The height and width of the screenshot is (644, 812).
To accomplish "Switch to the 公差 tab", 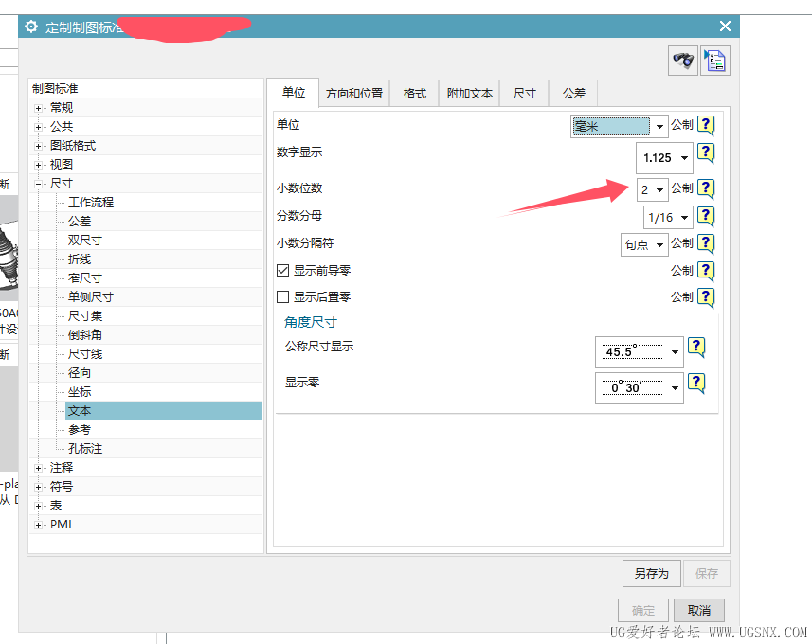I will [x=574, y=94].
